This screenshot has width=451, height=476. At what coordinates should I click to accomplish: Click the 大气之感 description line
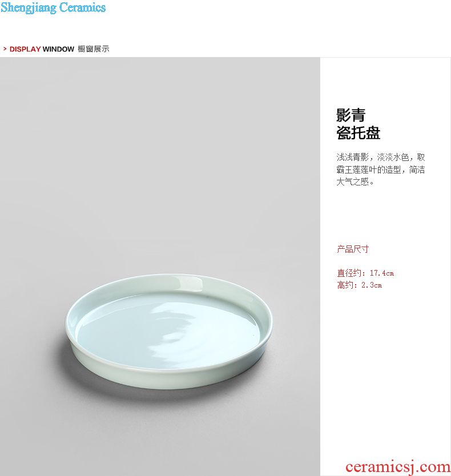355,181
